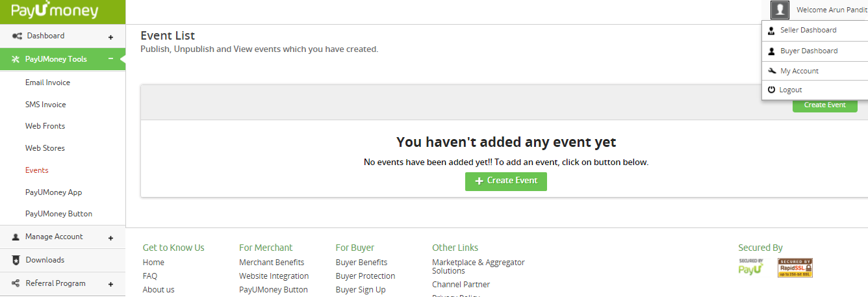Open PayUMoney App in sidebar
868x297 pixels.
(53, 192)
